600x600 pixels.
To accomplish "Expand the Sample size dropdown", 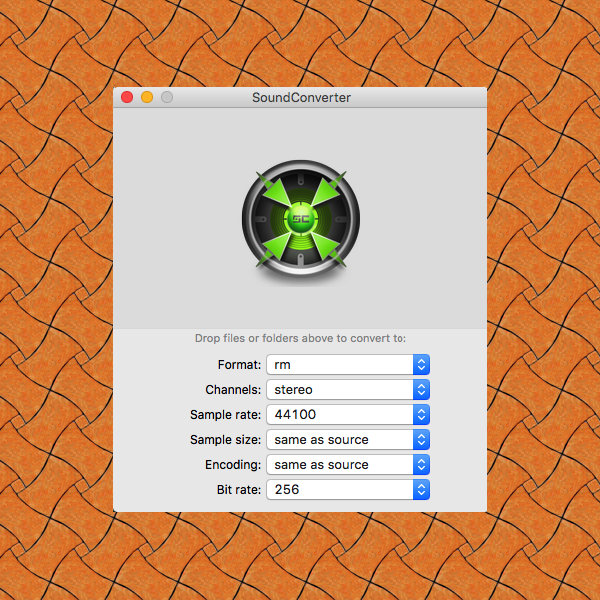I will (348, 440).
